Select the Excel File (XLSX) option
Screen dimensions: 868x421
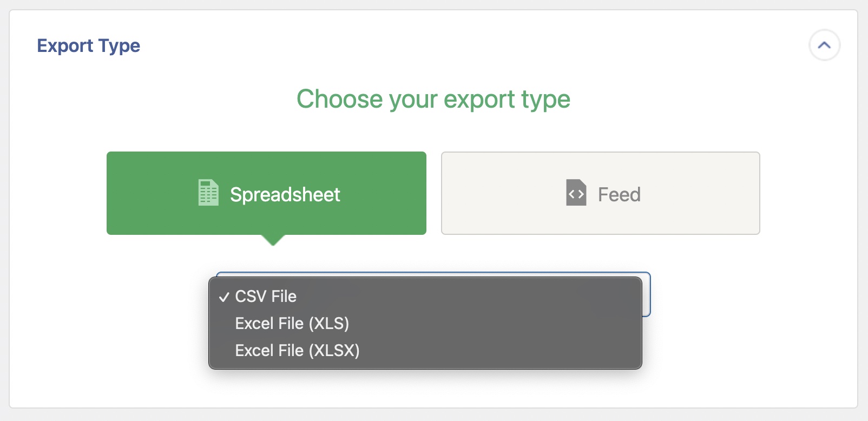click(297, 351)
